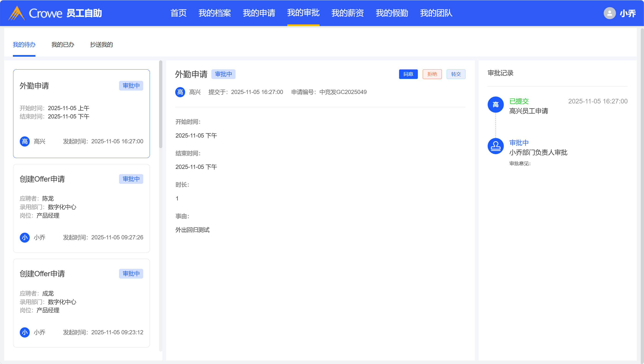Switch to 我的已办 tab

[62, 44]
